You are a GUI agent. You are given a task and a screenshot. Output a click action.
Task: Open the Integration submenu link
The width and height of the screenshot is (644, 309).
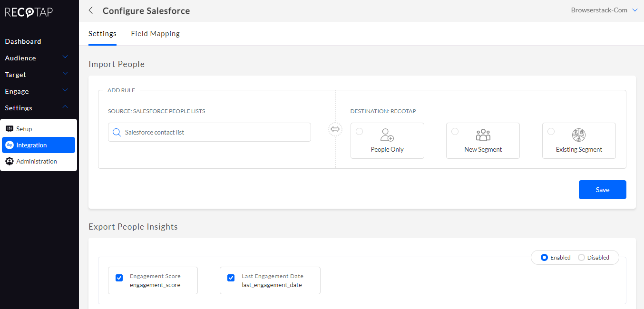(x=39, y=145)
